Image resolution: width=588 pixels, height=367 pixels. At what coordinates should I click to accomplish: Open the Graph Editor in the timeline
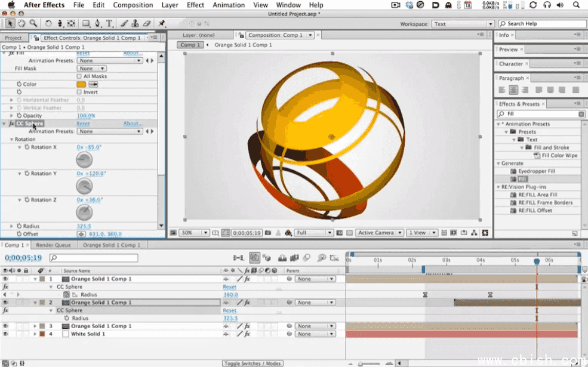pyautogui.click(x=334, y=258)
